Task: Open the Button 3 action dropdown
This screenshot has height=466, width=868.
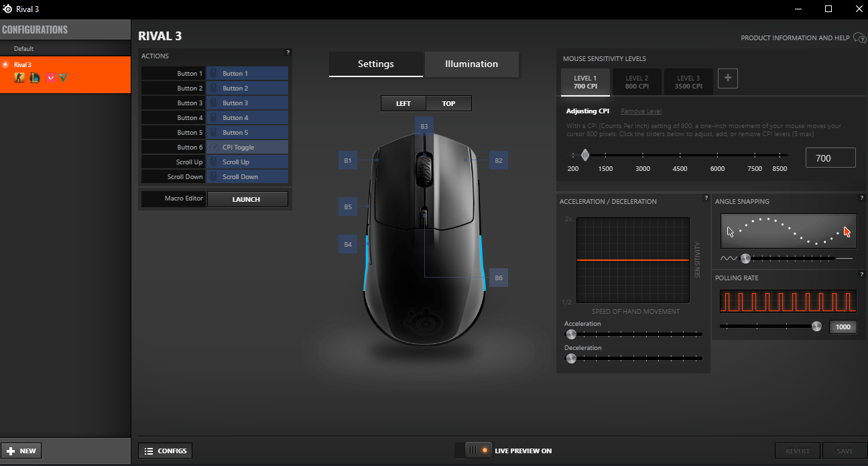Action: 247,103
